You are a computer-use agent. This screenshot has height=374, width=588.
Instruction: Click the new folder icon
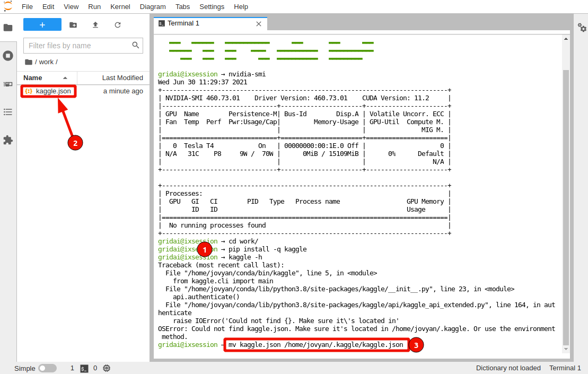[x=73, y=25]
